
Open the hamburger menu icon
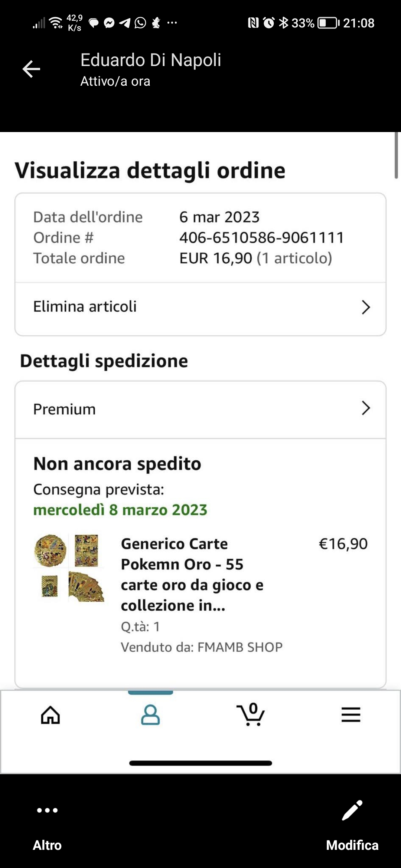[x=351, y=714]
